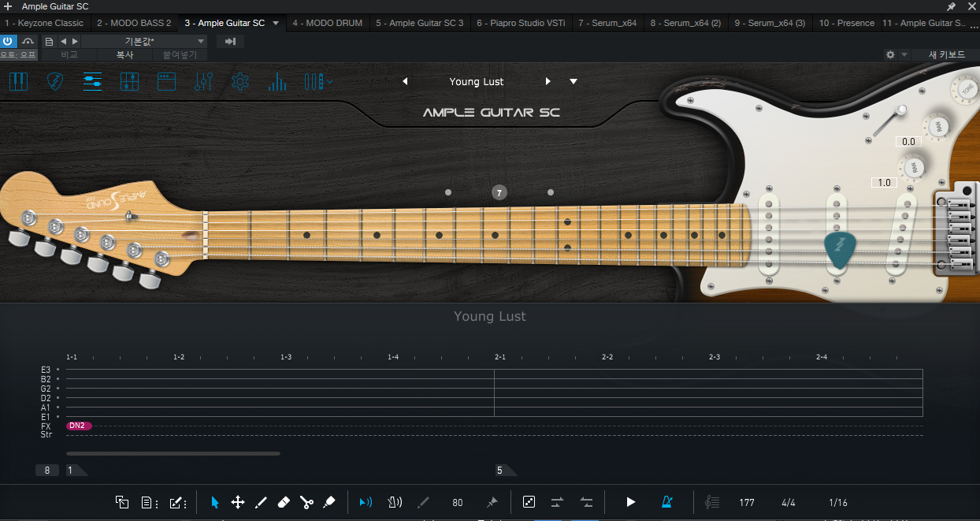Click the 복사 copy button
The image size is (980, 521).
tap(124, 55)
